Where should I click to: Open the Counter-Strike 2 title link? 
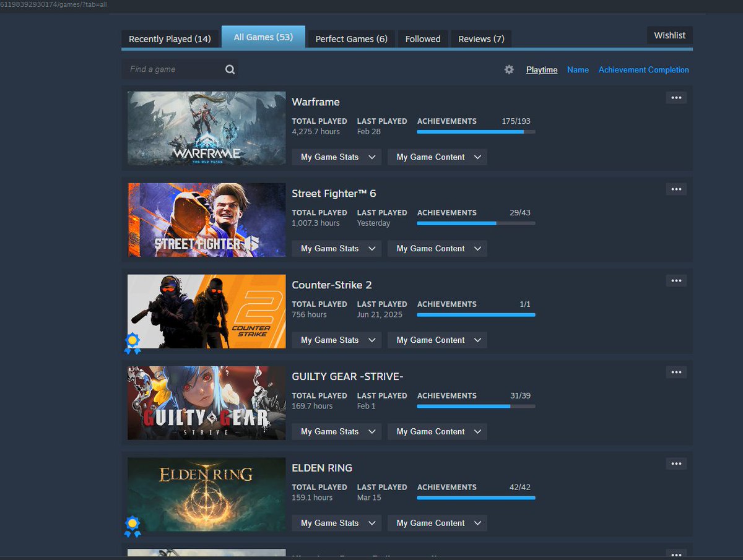[x=332, y=285]
